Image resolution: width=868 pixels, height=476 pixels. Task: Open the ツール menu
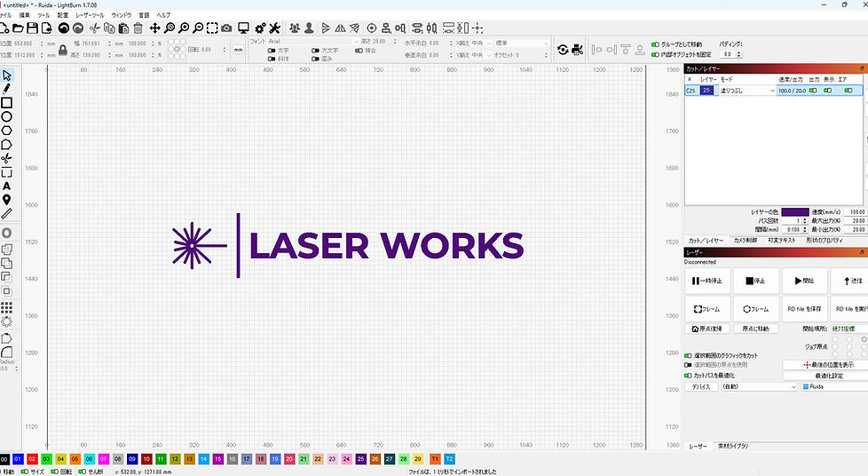pyautogui.click(x=43, y=15)
